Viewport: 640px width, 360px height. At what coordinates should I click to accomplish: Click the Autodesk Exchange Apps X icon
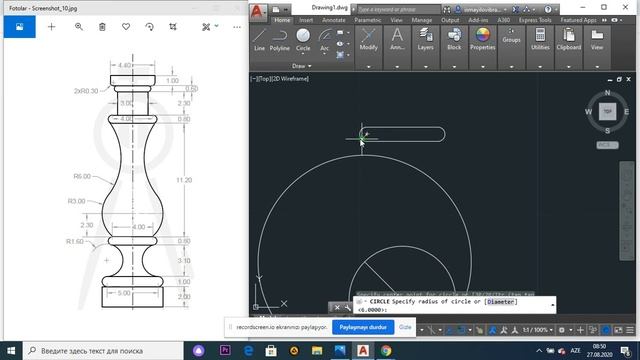pos(516,9)
